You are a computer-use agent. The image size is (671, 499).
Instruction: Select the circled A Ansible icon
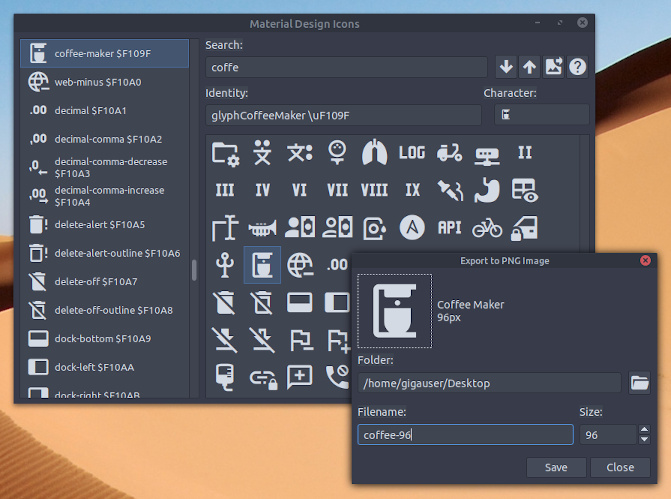(x=412, y=227)
